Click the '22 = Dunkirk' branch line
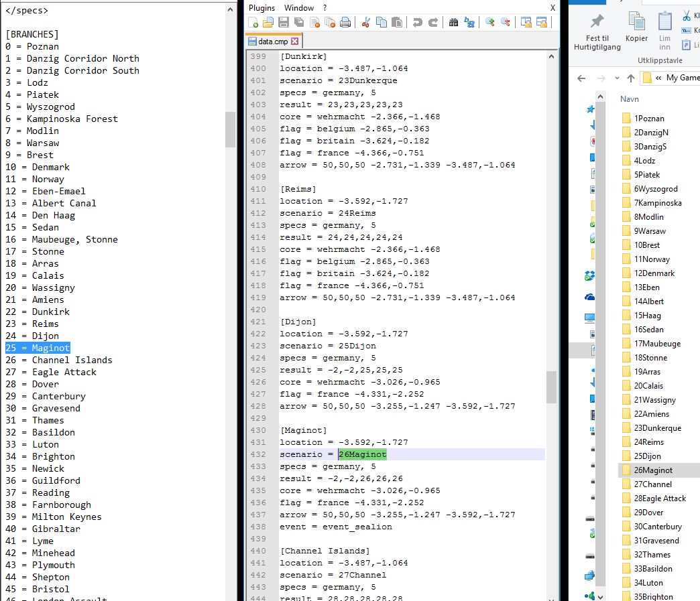Image resolution: width=700 pixels, height=601 pixels. (x=38, y=312)
